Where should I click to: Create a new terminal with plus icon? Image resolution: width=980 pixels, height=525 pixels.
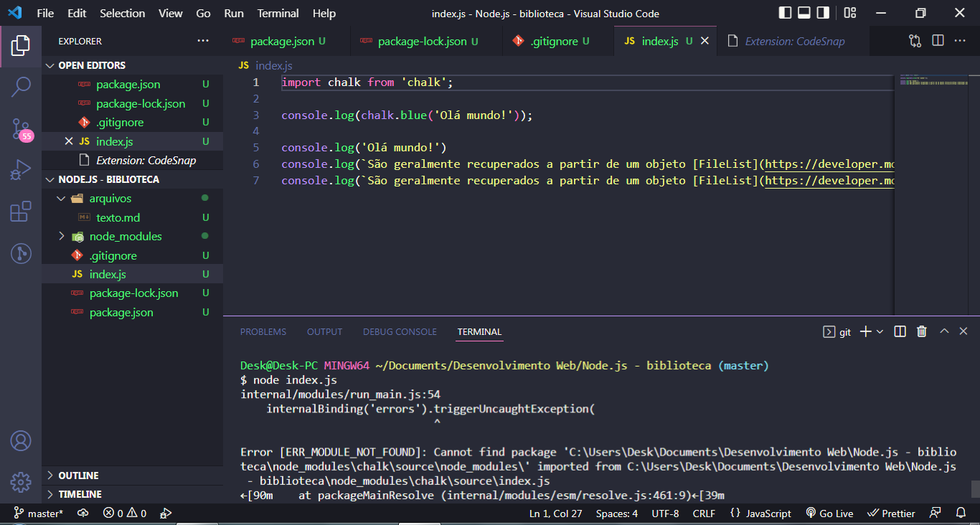865,331
